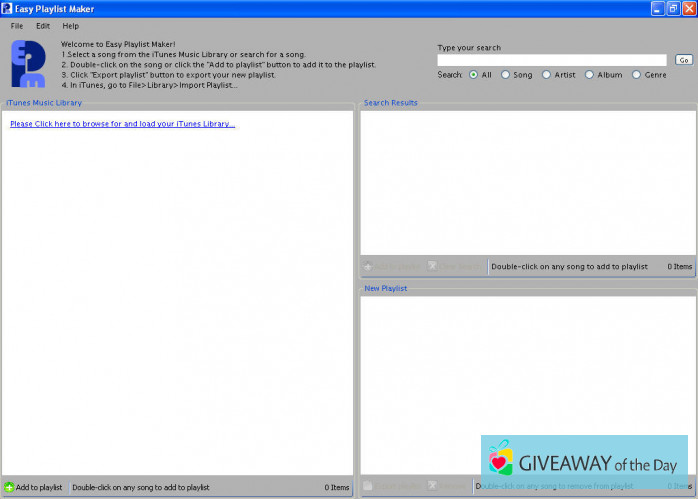The image size is (698, 499).
Task: Click the Giveaway of the Day logo
Action: point(584,463)
